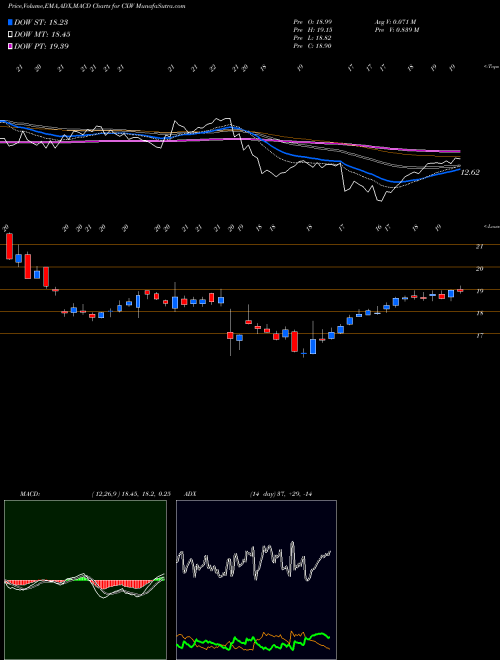500x660 pixels.
Task: Click the 'Pre L: 18.82' low value
Action: [x=313, y=37]
